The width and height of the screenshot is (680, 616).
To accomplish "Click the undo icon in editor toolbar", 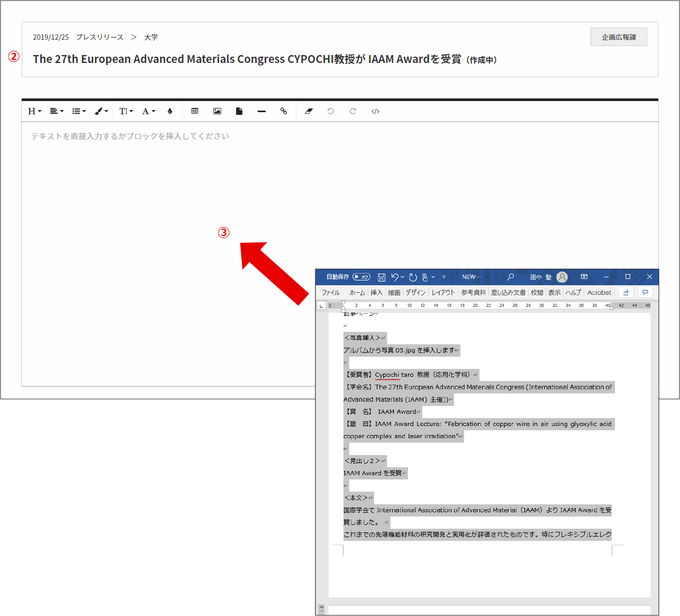I will [331, 111].
